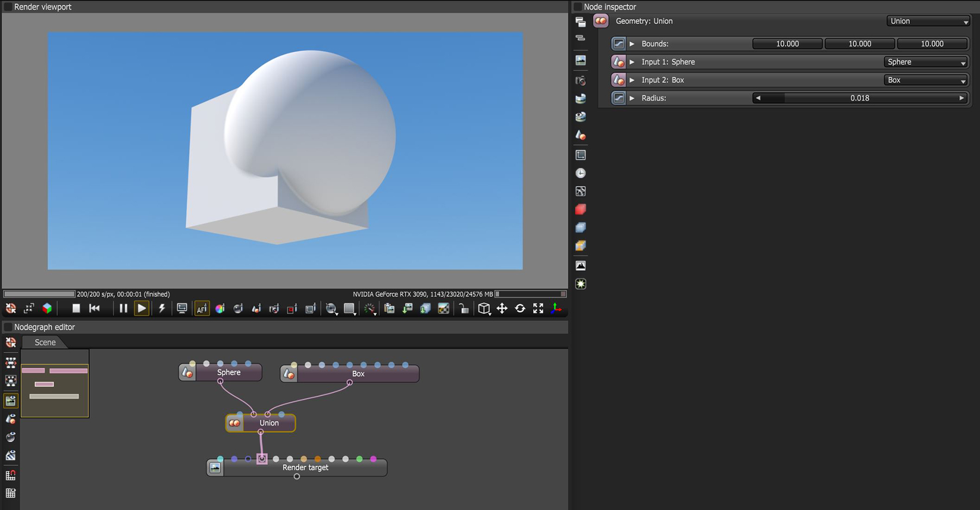The height and width of the screenshot is (510, 980).
Task: Click the nodegraph navigator thumbnail
Action: (x=54, y=384)
